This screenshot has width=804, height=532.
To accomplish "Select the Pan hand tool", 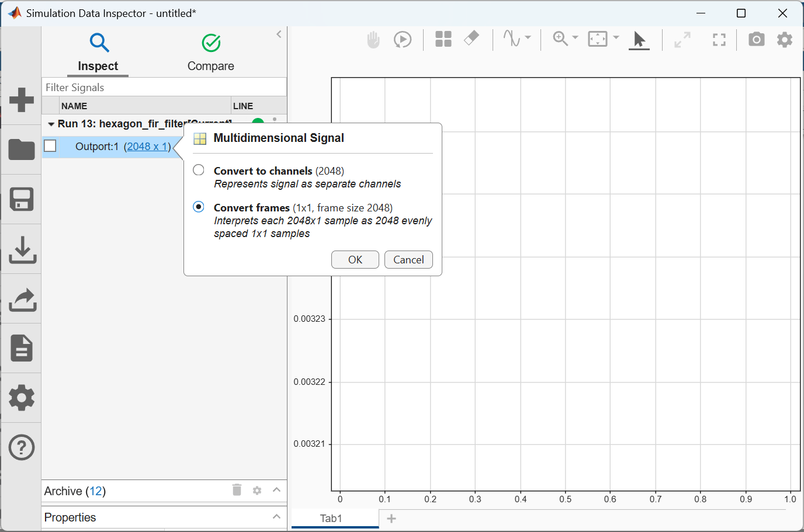I will tap(373, 40).
